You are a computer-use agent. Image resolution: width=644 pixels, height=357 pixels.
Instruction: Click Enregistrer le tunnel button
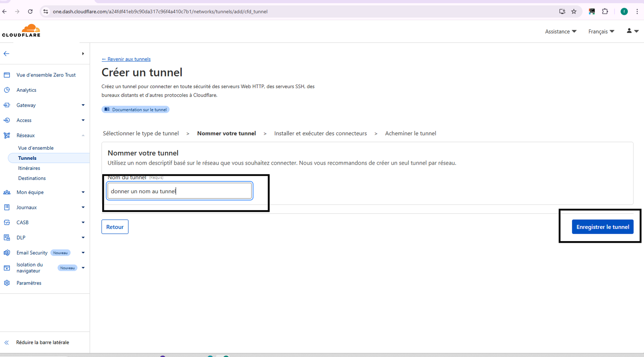coord(603,227)
